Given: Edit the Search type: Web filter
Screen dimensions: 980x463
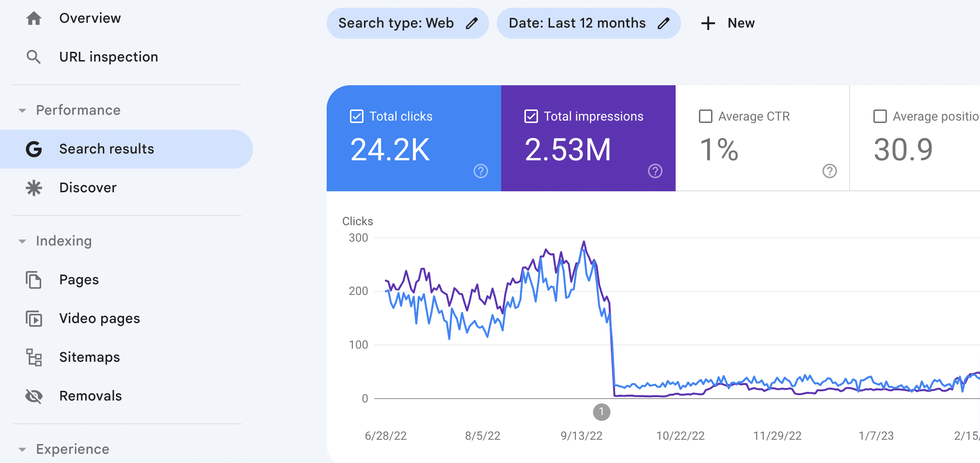Looking at the screenshot, I should (x=408, y=23).
